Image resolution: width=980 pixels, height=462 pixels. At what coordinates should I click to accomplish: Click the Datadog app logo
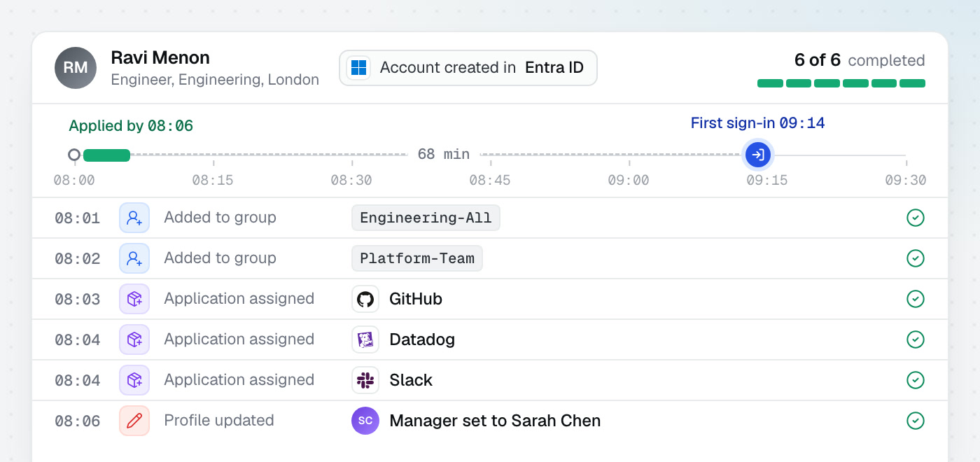365,339
